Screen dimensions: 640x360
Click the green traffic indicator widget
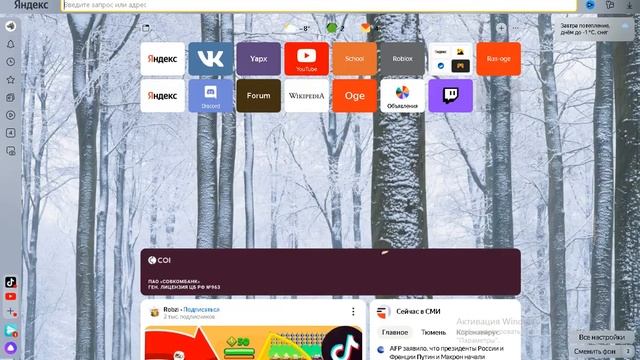[x=336, y=28]
